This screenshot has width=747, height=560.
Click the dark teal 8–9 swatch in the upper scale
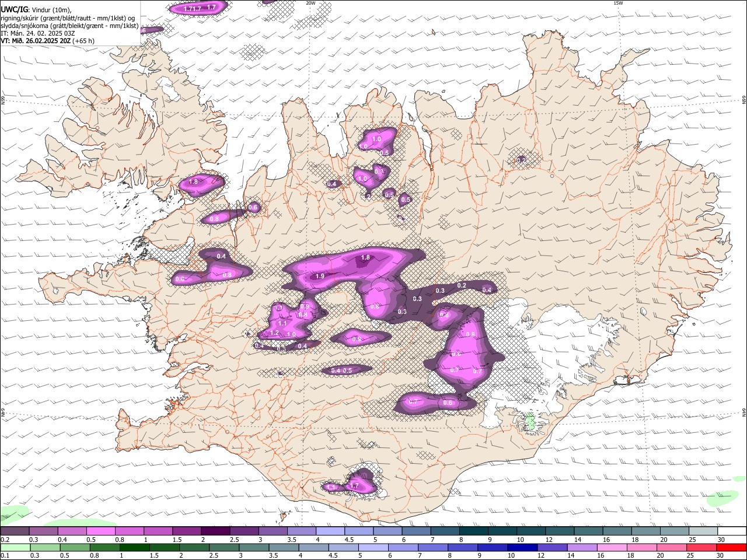click(473, 531)
